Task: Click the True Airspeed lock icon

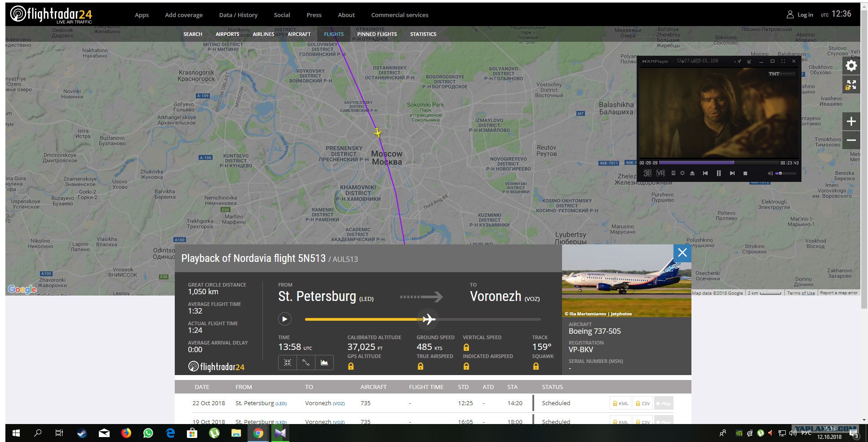Action: click(421, 367)
